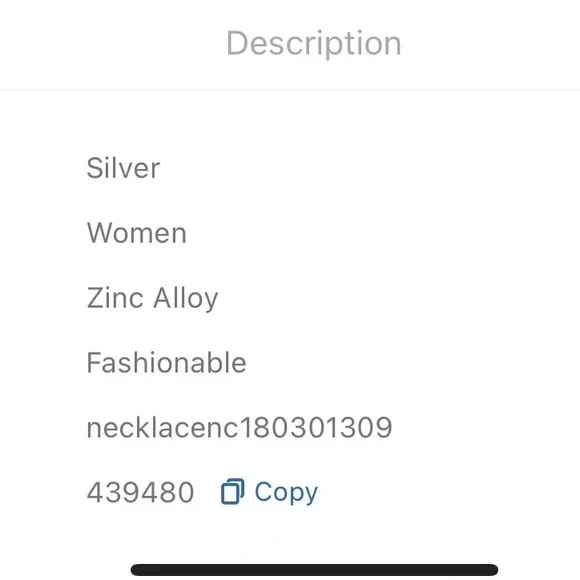
Task: Tap the word Alloy in material line
Action: point(186,298)
